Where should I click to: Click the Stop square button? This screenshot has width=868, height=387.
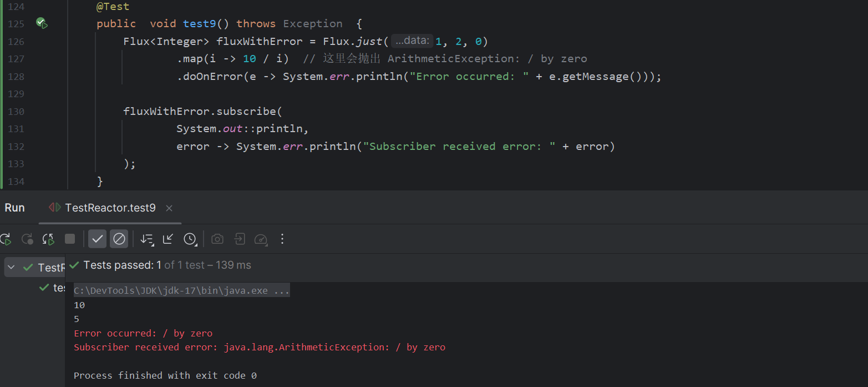pyautogui.click(x=70, y=239)
